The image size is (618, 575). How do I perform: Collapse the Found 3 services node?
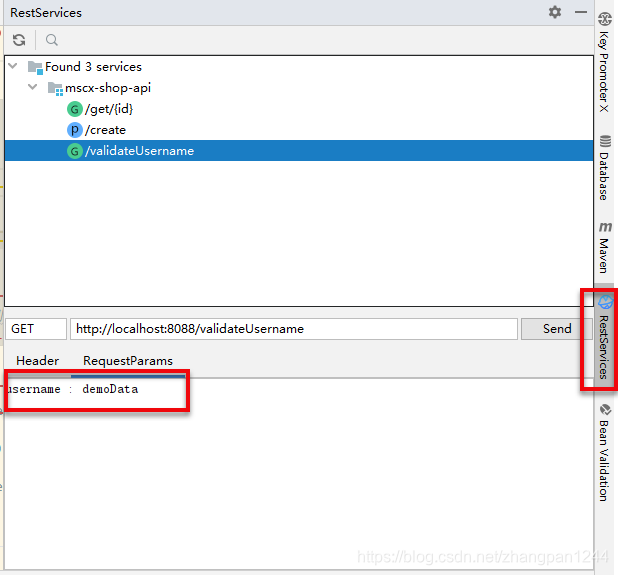[x=13, y=66]
